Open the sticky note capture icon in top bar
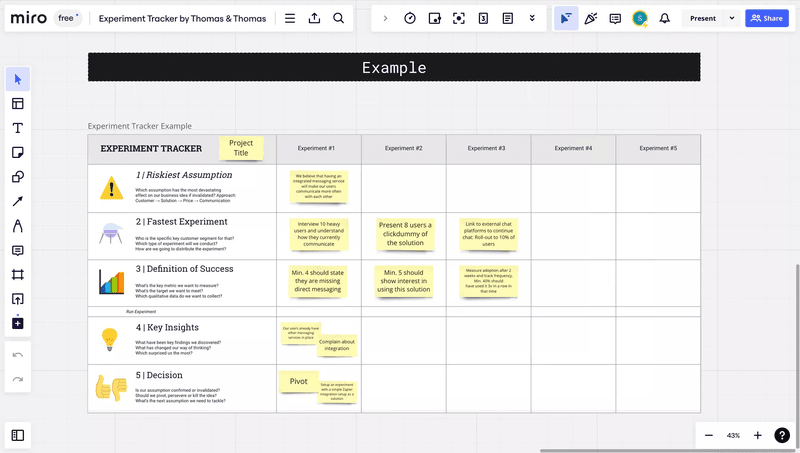 click(434, 18)
